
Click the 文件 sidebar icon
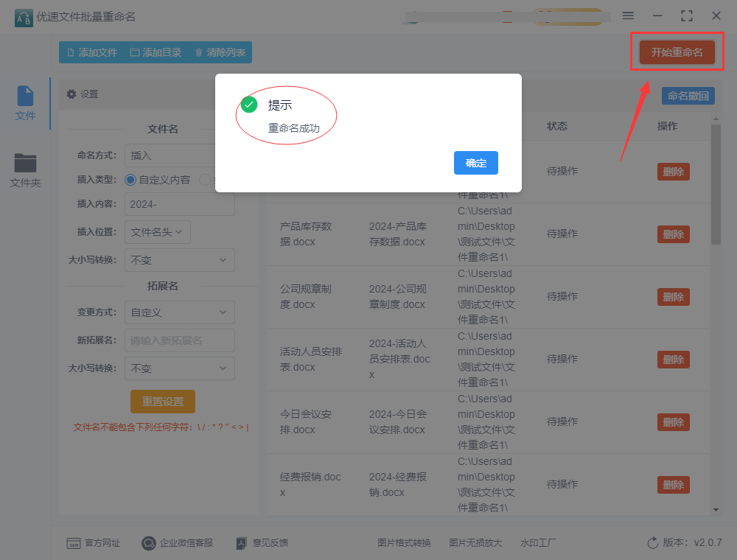25,97
